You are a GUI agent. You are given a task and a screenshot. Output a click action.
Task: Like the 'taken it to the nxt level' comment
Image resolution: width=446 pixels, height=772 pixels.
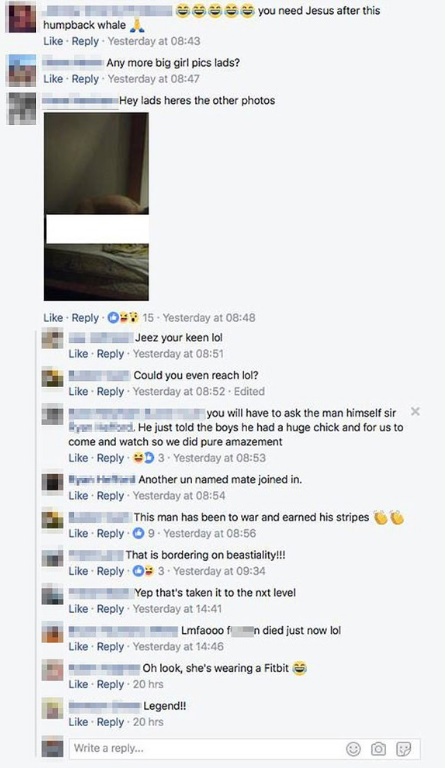78,609
